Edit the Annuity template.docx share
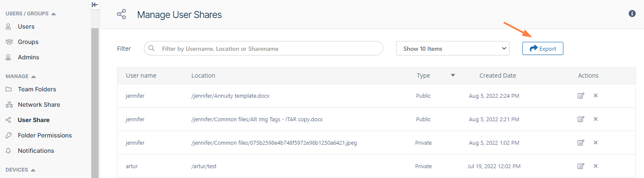The width and height of the screenshot is (644, 178). click(580, 96)
